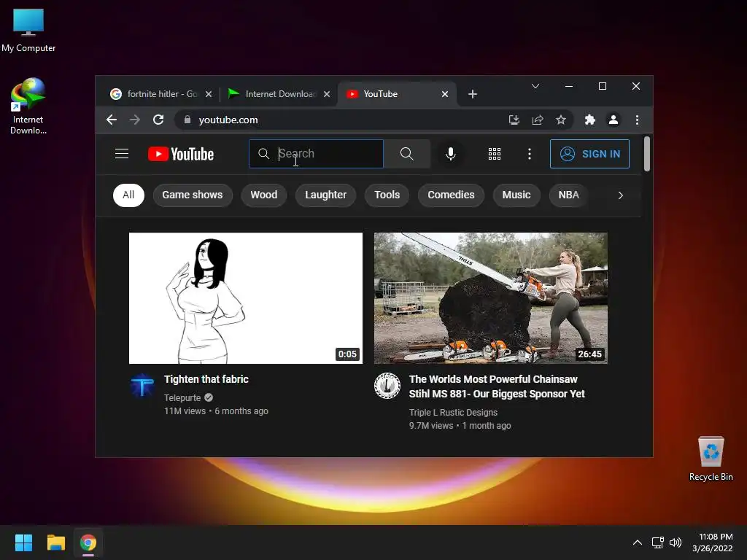Click the install app icon in address bar
This screenshot has width=747, height=560.
(514, 120)
